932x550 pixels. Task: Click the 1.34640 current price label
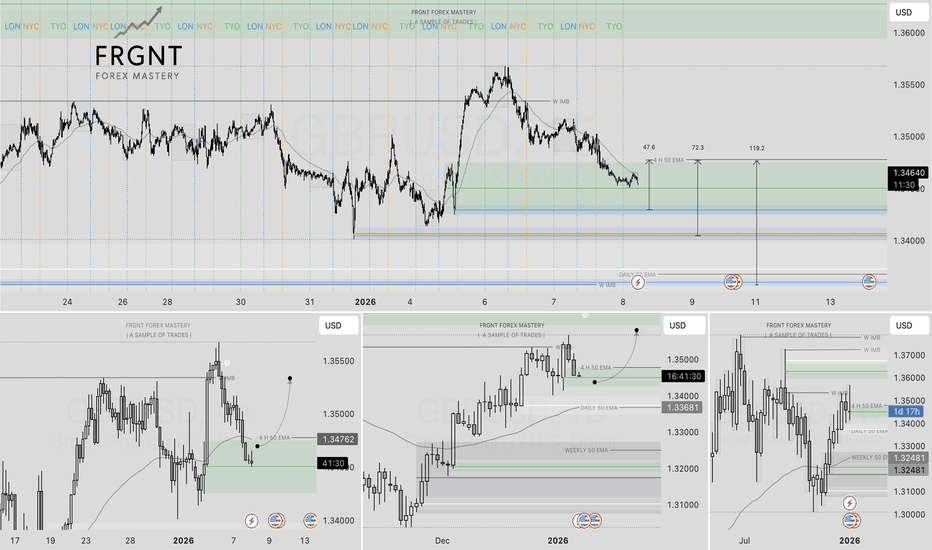pos(907,173)
